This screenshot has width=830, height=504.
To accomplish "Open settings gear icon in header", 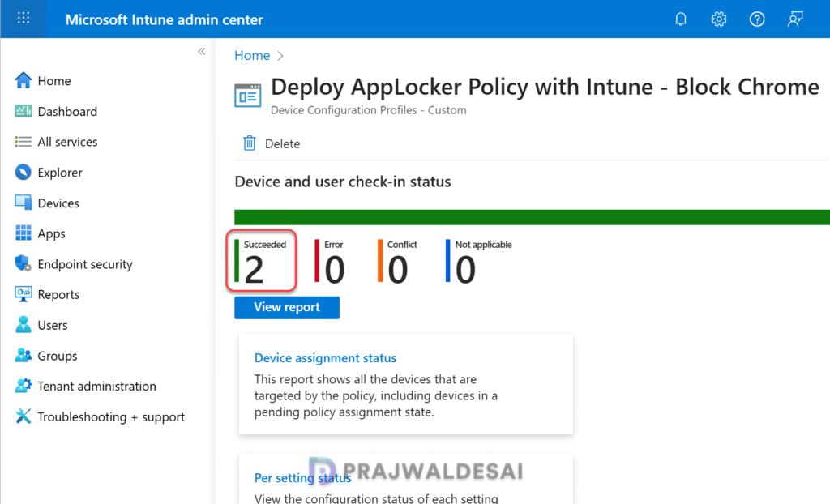I will pos(719,19).
